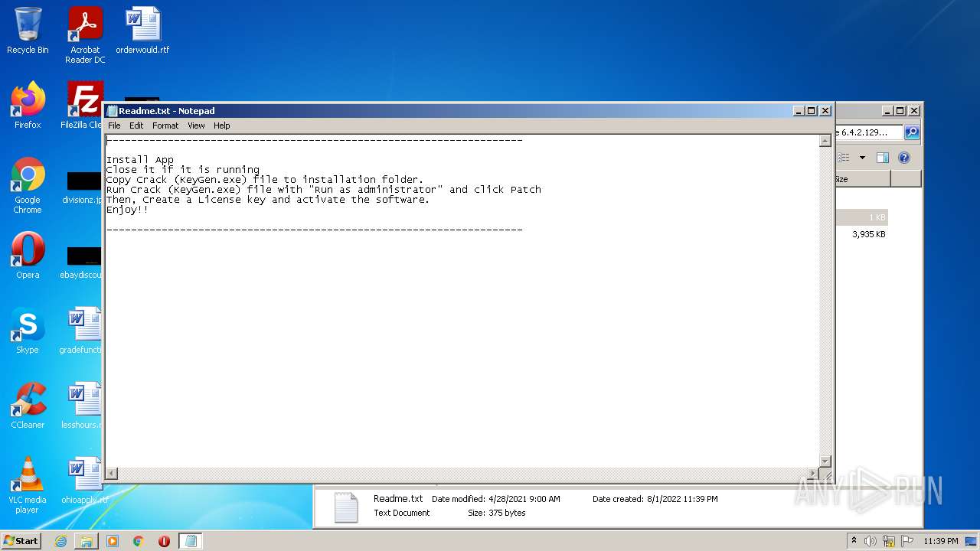Click the 'Enjoy!!' line in Notepad
This screenshot has height=551, width=980.
pos(127,210)
